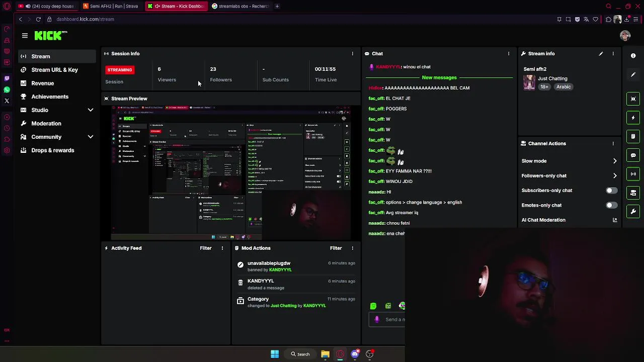
Task: Open Mod Actions three-dot menu
Action: tap(353, 248)
